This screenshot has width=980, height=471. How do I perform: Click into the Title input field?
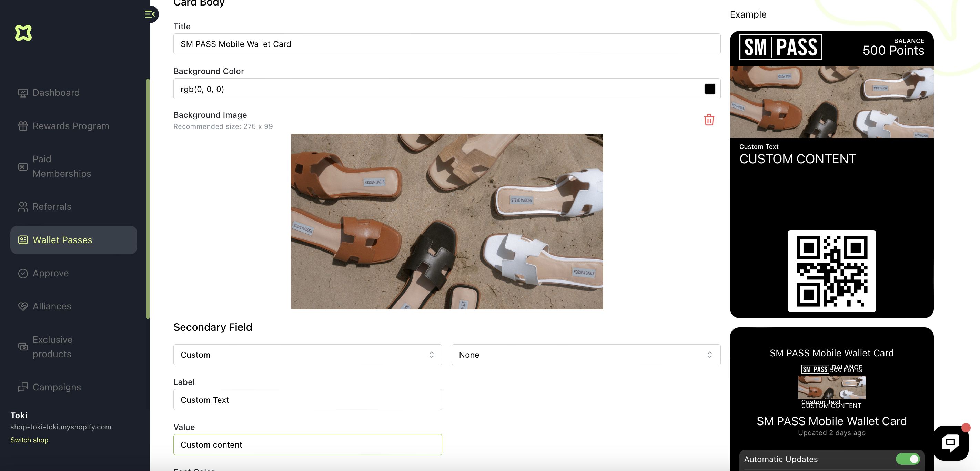click(446, 44)
